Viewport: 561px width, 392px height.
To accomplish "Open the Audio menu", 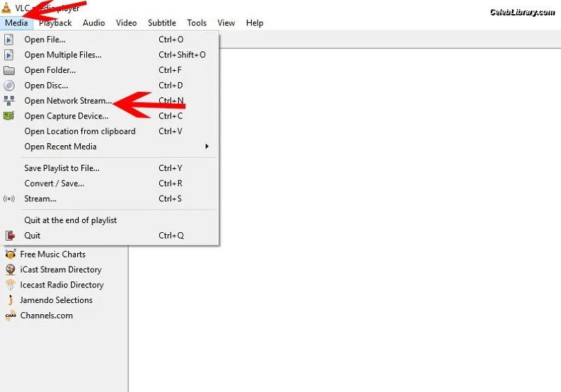I will [x=94, y=23].
